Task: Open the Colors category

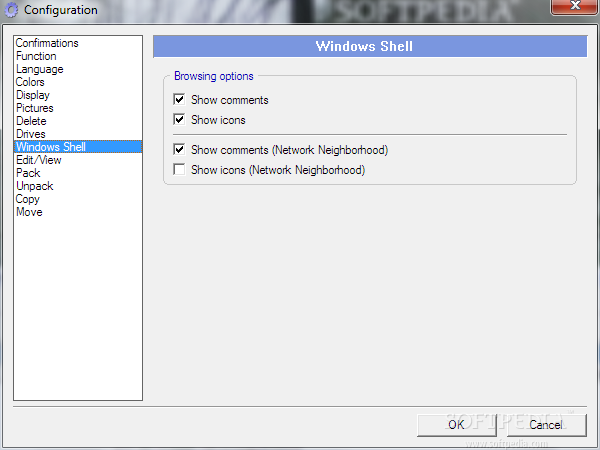Action: click(x=78, y=82)
